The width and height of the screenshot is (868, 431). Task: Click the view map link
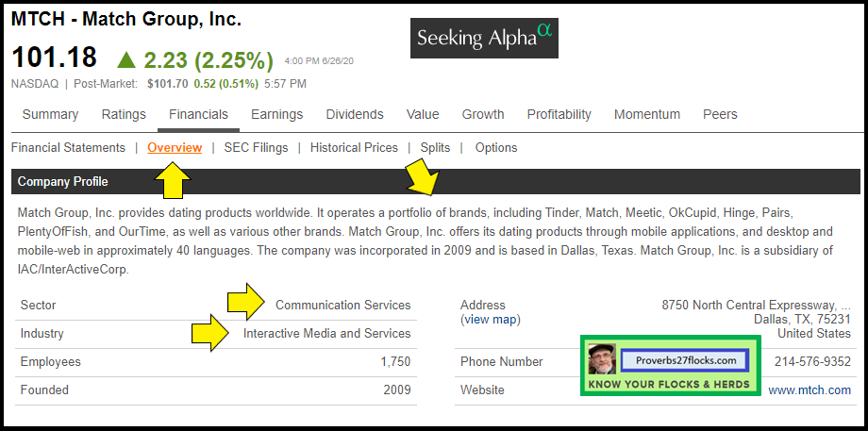tap(490, 320)
